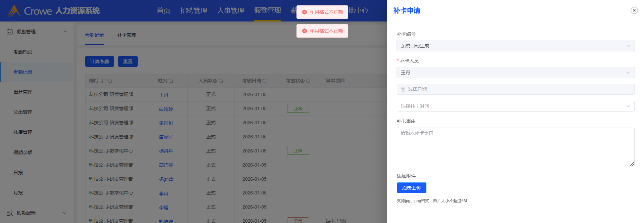
Task: Open 休假管理 in the sidebar
Action: pyautogui.click(x=23, y=132)
